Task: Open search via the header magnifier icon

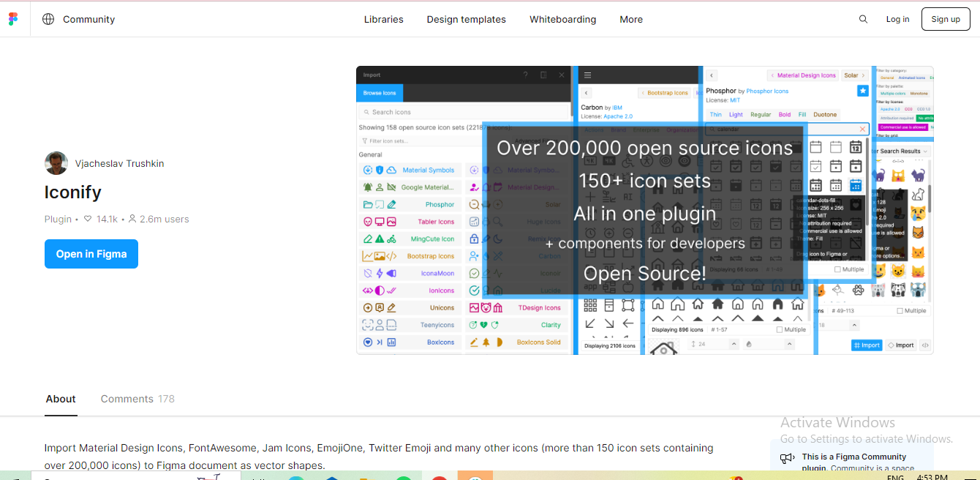Action: tap(864, 19)
